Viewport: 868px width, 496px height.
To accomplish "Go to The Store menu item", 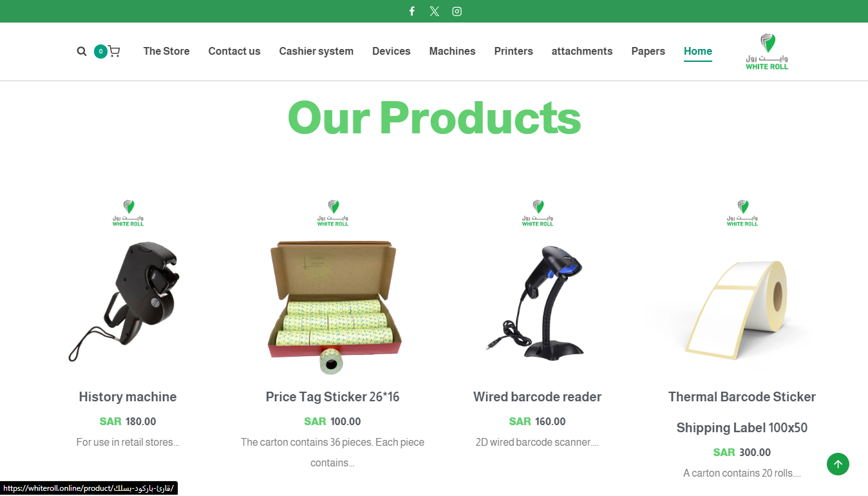I will pyautogui.click(x=166, y=51).
